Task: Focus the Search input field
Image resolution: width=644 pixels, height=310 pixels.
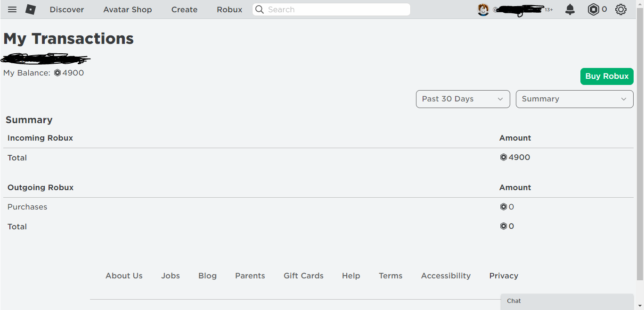Action: click(x=331, y=9)
